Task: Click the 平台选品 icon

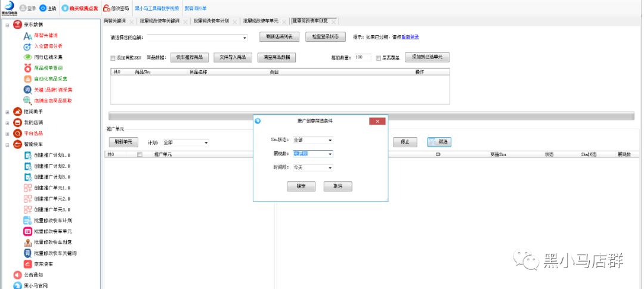Action: 17,133
